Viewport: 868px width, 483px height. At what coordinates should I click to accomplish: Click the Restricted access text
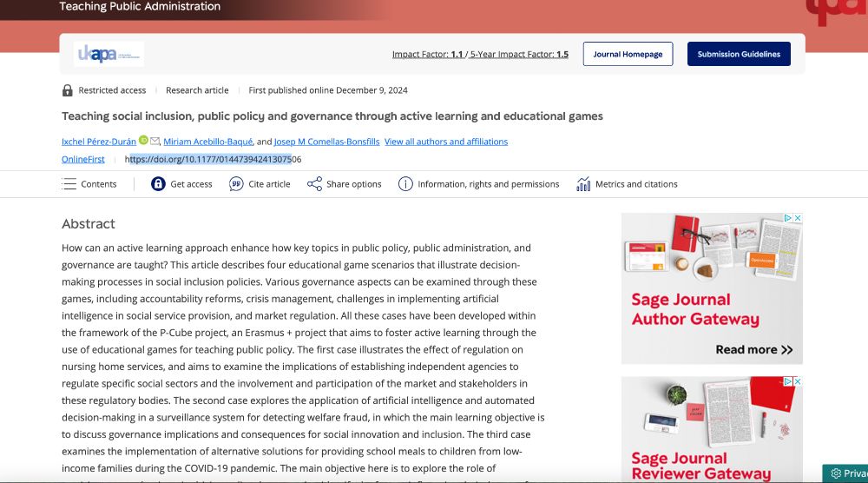112,90
